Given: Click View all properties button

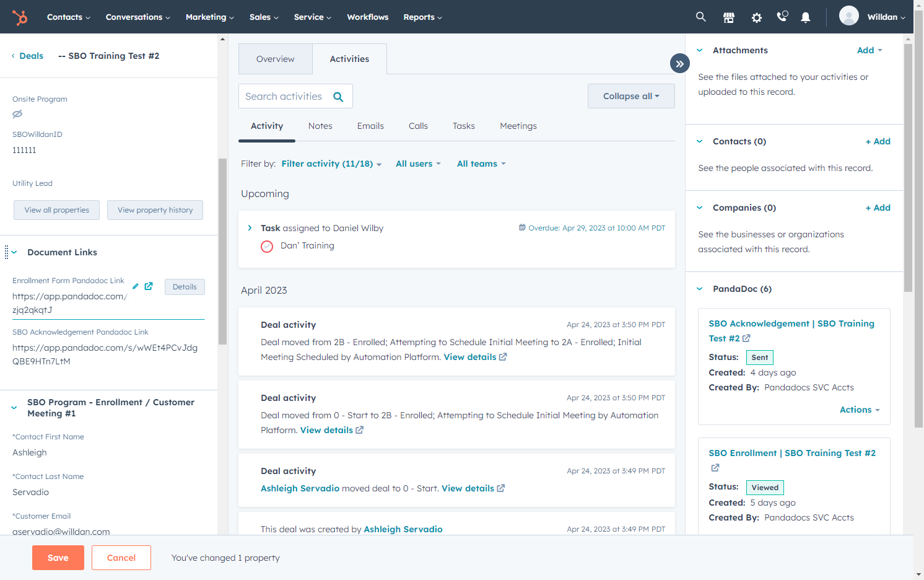Looking at the screenshot, I should [57, 210].
